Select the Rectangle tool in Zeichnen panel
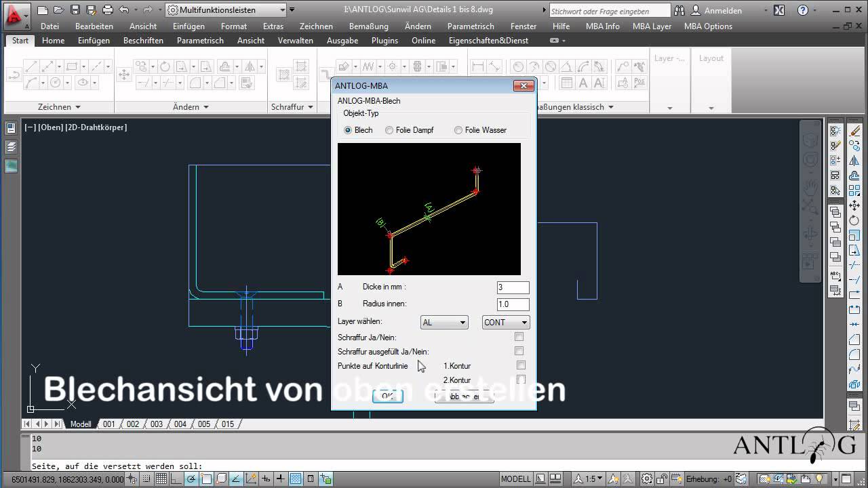The image size is (868, 488). (71, 66)
